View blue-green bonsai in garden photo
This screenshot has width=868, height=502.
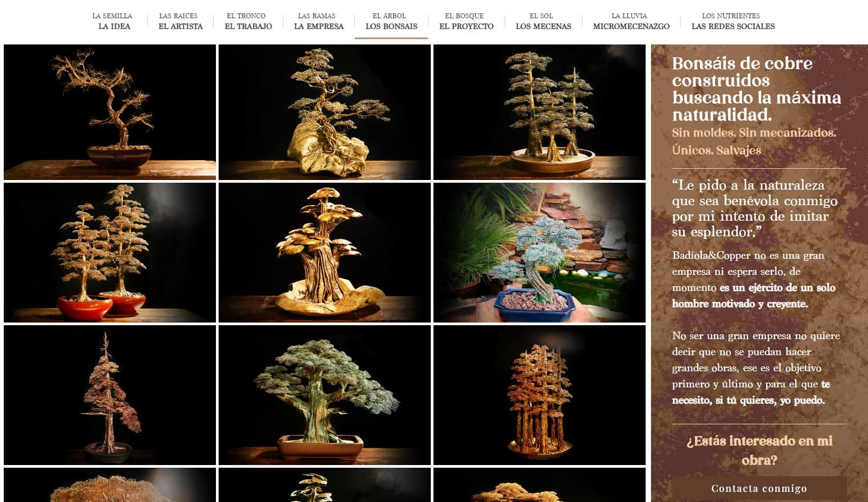point(540,253)
